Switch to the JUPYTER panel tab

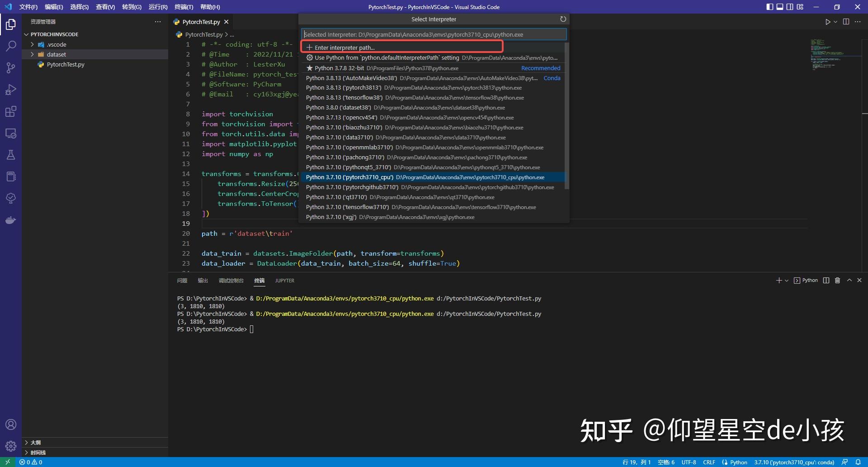click(284, 281)
